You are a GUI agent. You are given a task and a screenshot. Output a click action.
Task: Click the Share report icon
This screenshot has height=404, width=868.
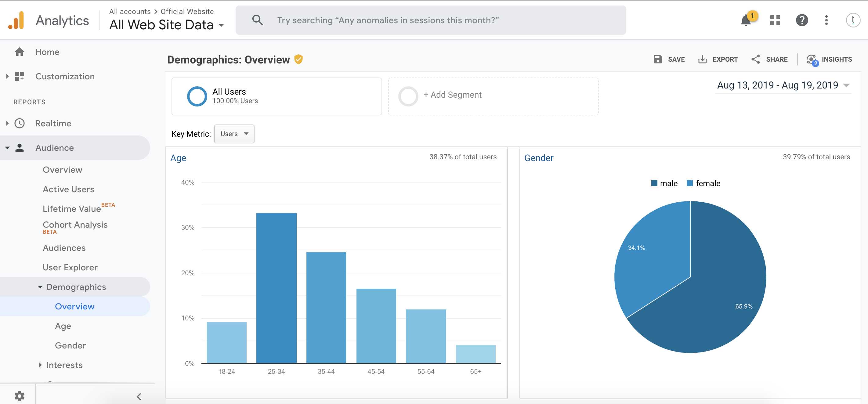(755, 59)
